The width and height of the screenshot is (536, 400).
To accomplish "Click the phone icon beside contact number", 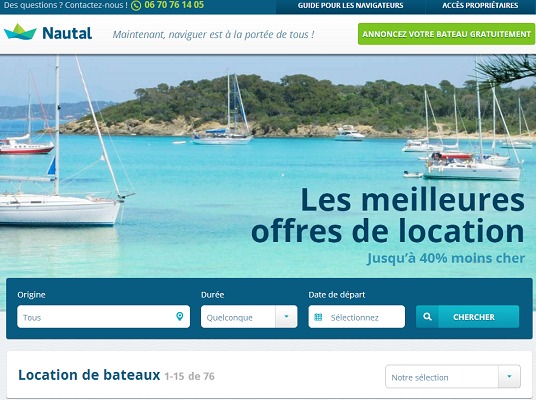I will pos(136,5).
